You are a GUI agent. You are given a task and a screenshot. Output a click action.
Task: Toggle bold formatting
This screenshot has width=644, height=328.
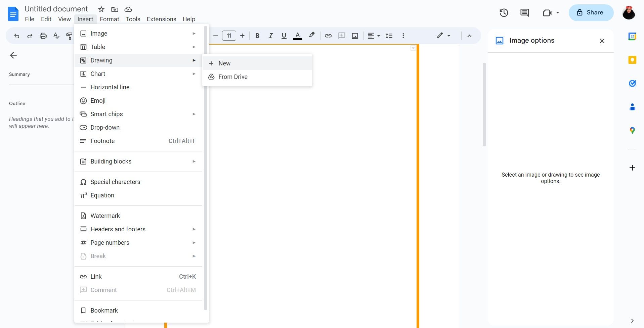coord(257,36)
